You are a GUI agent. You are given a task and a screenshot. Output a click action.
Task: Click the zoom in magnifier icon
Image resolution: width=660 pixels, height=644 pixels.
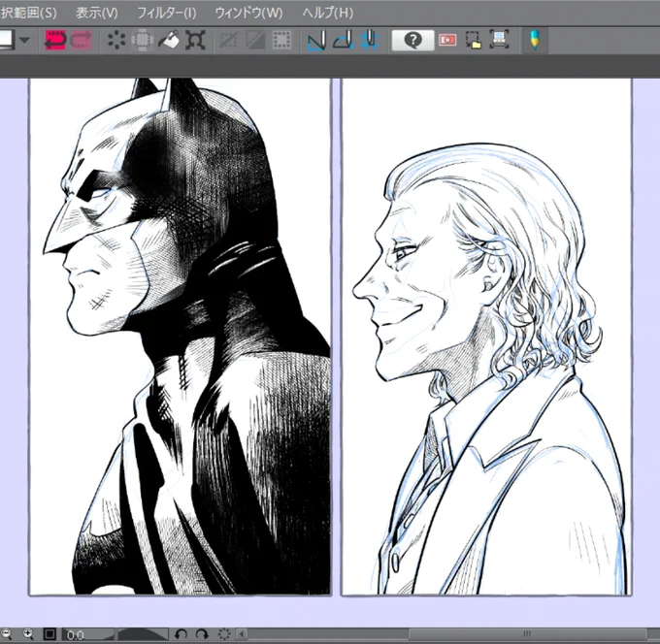pos(28,634)
